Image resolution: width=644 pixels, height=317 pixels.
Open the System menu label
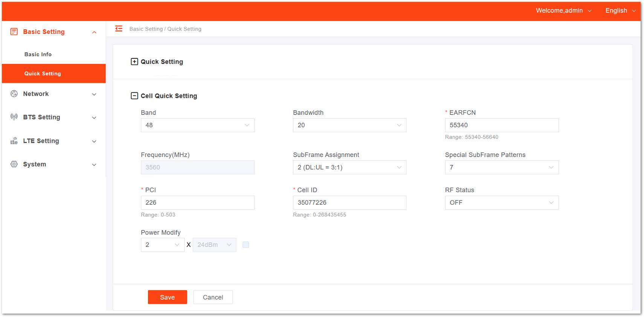35,164
